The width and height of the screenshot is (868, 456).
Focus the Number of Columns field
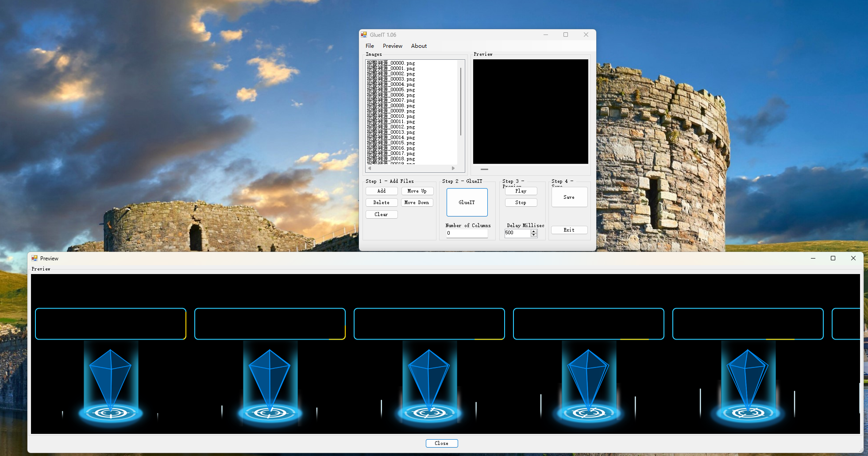[x=467, y=233]
